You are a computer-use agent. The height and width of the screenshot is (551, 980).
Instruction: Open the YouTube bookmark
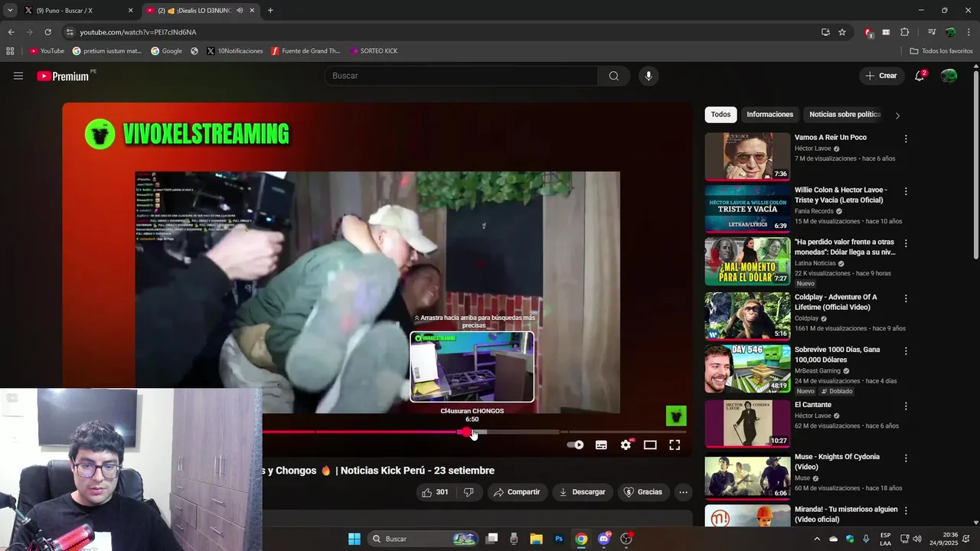pyautogui.click(x=47, y=51)
